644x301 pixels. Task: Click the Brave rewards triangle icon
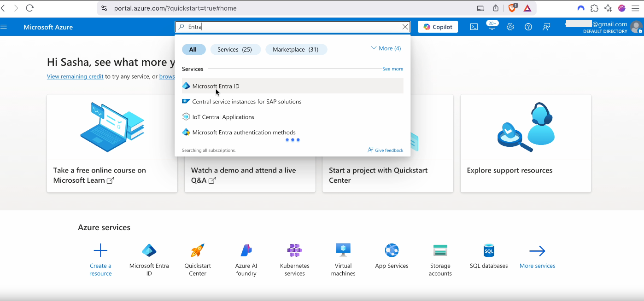527,8
